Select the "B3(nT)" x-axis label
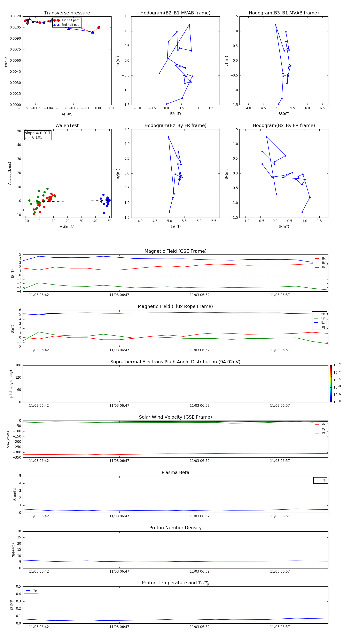This screenshot has width=351, height=644. point(284,114)
